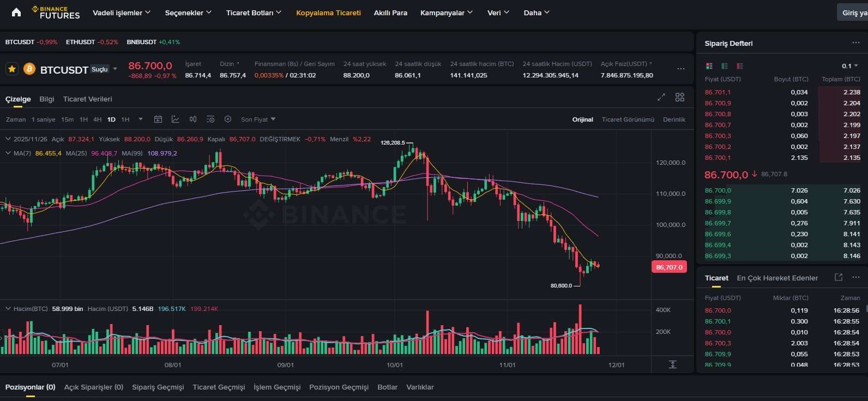Switch to the Bilgi tab
Viewport: 868px width, 401px height.
coord(47,99)
